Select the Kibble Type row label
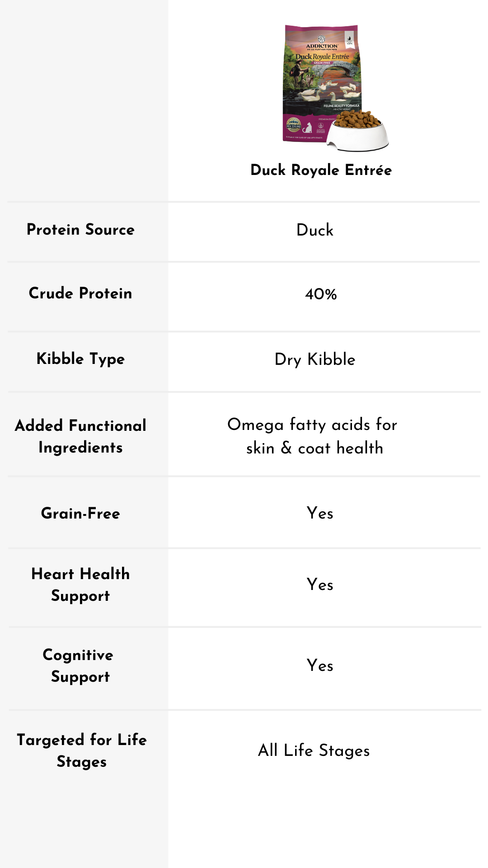Screen dimensions: 488x868 tap(80, 359)
